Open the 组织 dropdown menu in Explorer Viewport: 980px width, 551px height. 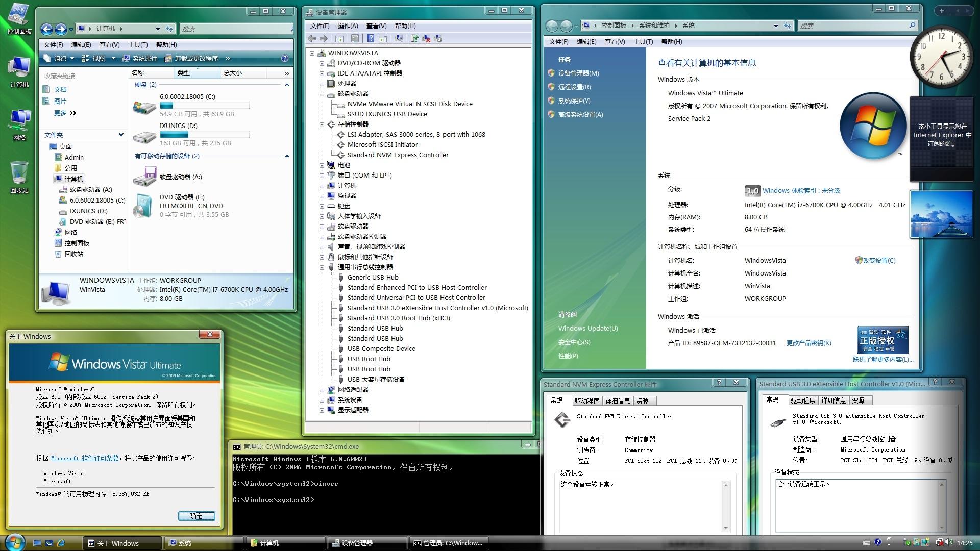pyautogui.click(x=60, y=58)
